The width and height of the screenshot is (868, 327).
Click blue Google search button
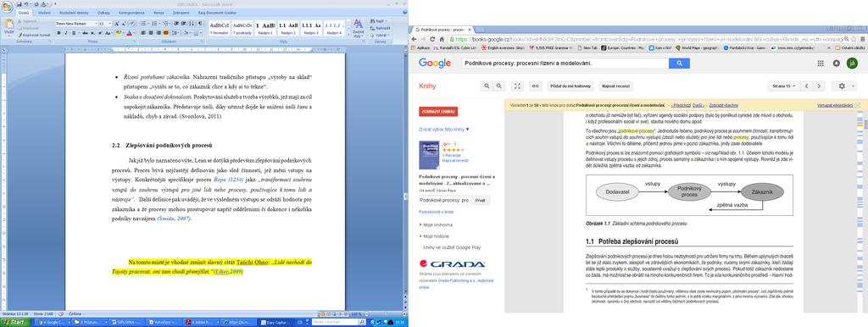pos(679,63)
